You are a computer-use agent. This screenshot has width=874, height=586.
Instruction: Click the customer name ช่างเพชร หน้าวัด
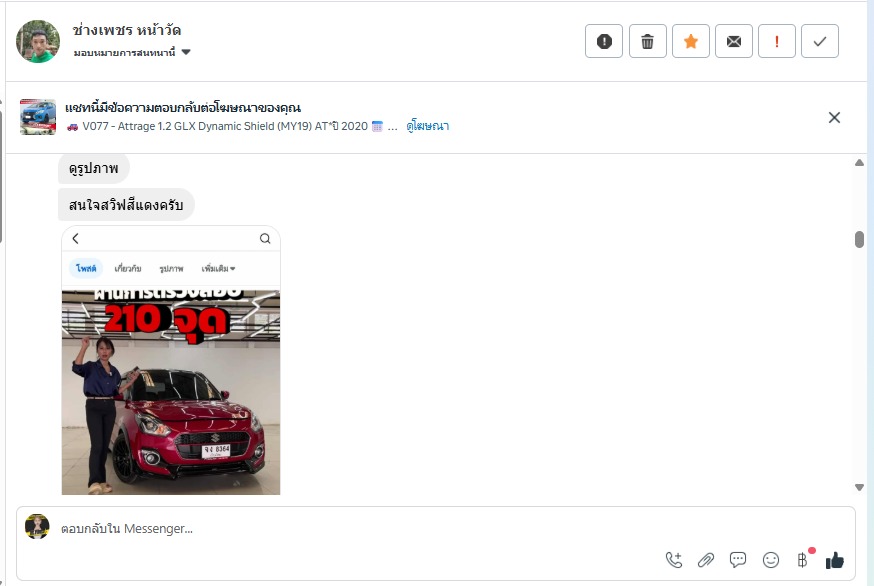coord(127,30)
